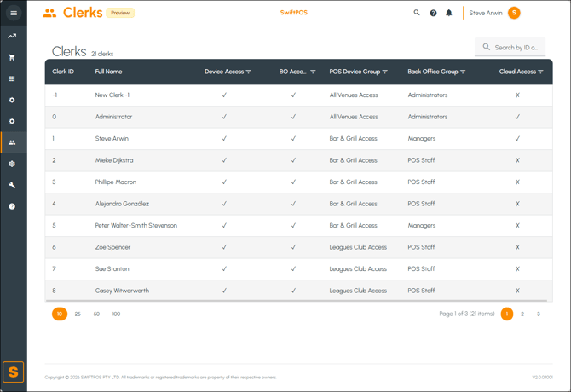Sort by Full Name column header

[108, 72]
